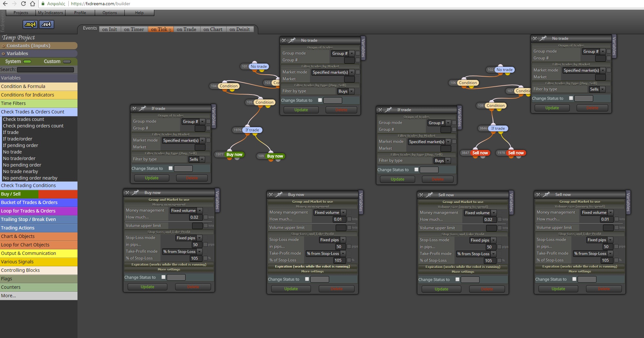Open Stop-Loss mode dropdown in Sell now 0.01 panel
Viewport: 644px width, 338px height.
(600, 240)
